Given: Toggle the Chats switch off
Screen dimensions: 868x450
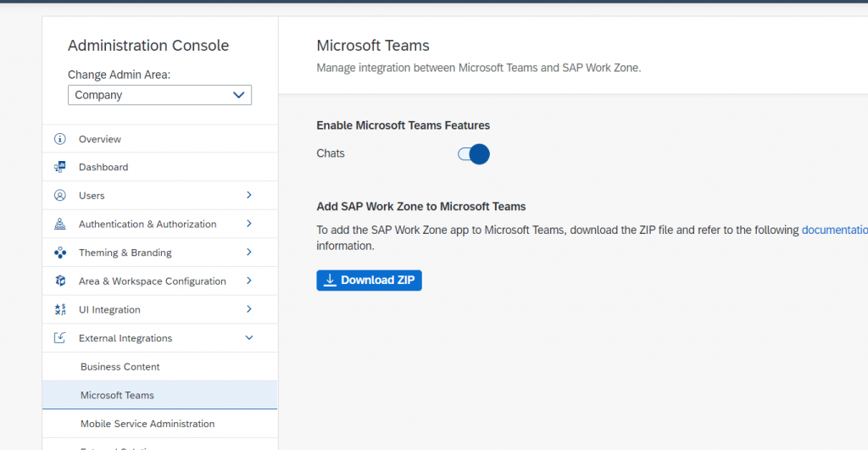Looking at the screenshot, I should pyautogui.click(x=474, y=154).
